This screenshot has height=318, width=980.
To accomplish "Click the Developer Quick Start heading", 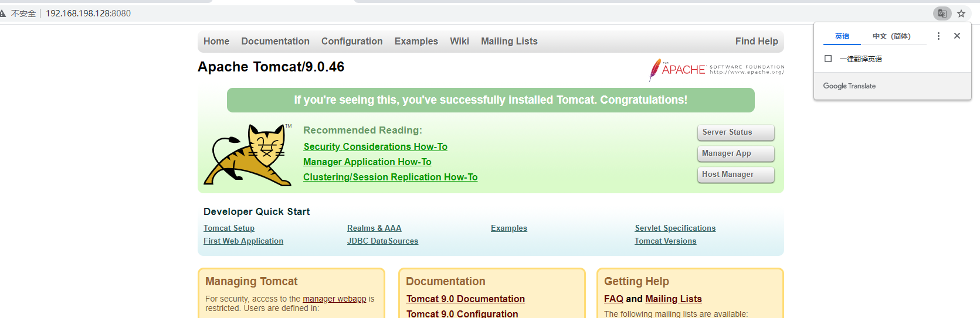I will click(x=256, y=212).
